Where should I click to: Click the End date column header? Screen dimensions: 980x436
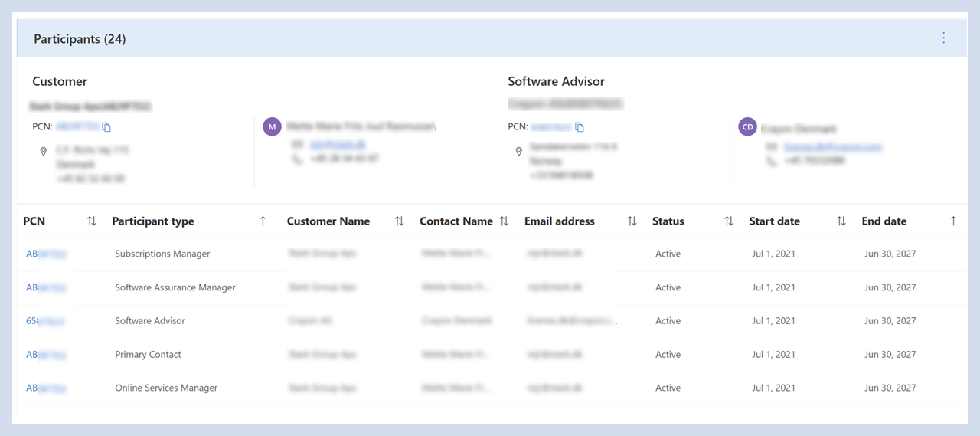coord(884,221)
